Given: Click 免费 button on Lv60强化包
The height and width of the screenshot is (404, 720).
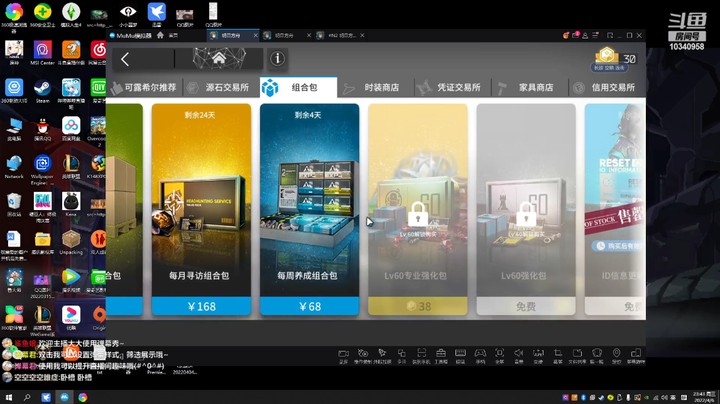Looking at the screenshot, I should click(526, 306).
